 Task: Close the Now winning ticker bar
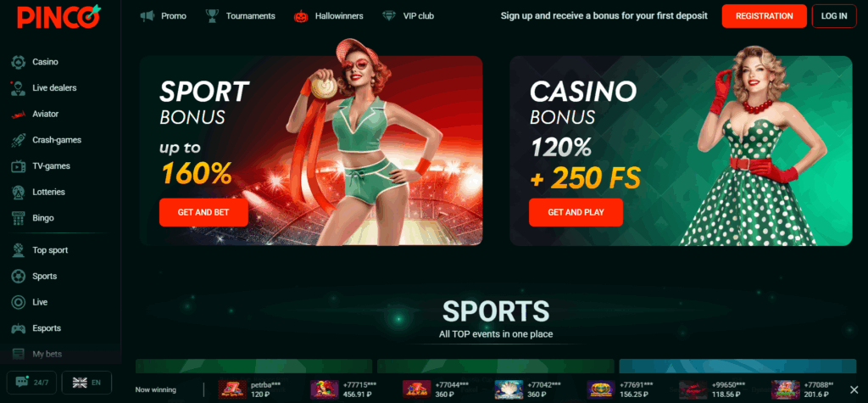point(854,389)
